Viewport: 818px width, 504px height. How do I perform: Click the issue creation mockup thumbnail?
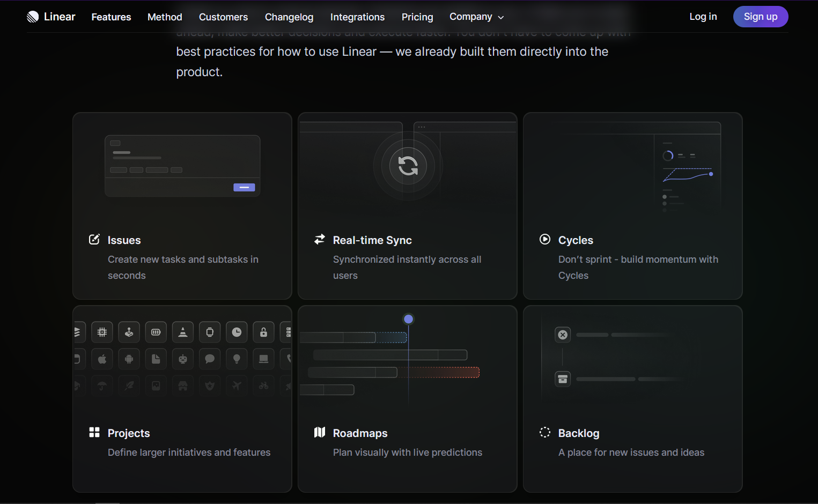pos(182,166)
